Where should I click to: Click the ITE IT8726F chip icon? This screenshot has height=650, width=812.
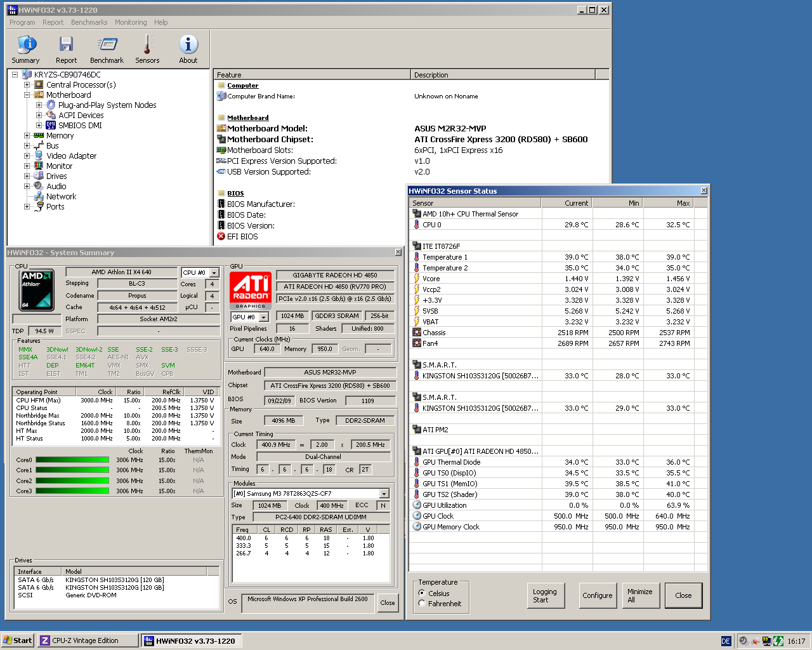click(x=417, y=246)
